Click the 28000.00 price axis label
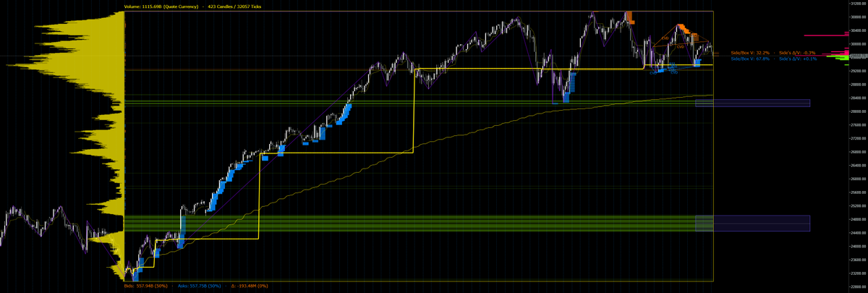The width and height of the screenshot is (868, 293). pyautogui.click(x=859, y=111)
